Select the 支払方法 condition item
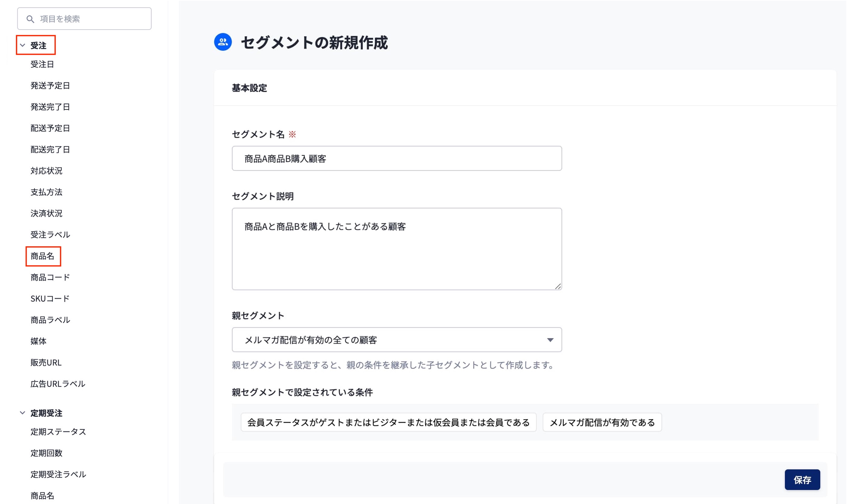847x504 pixels. (x=46, y=192)
